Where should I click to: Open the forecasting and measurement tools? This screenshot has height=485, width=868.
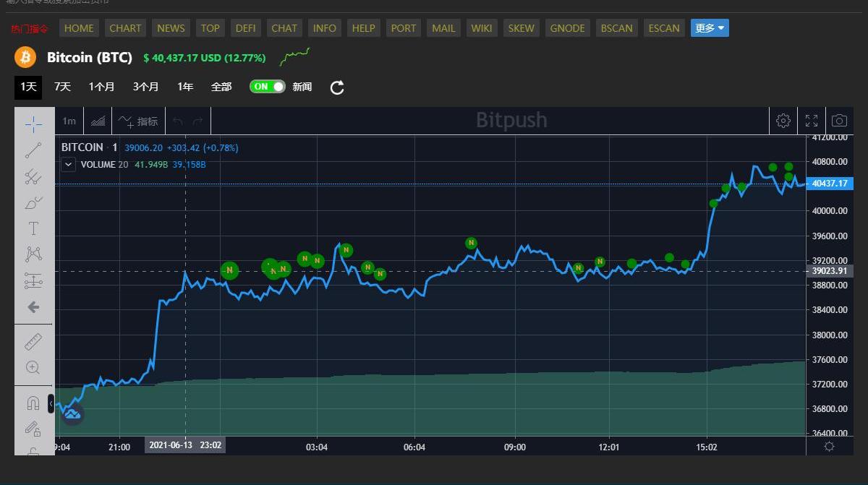pyautogui.click(x=33, y=280)
